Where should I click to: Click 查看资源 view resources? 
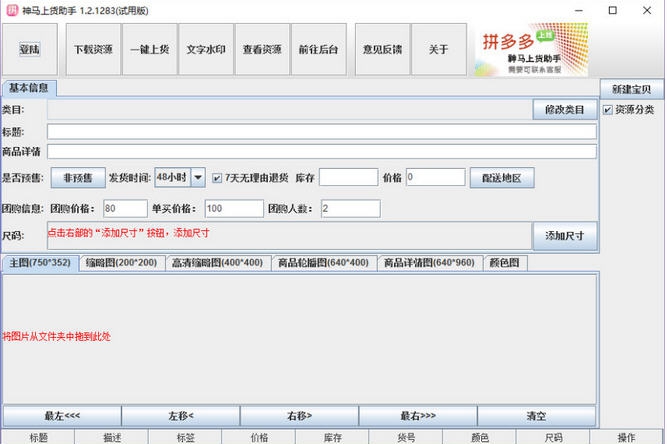(x=262, y=49)
